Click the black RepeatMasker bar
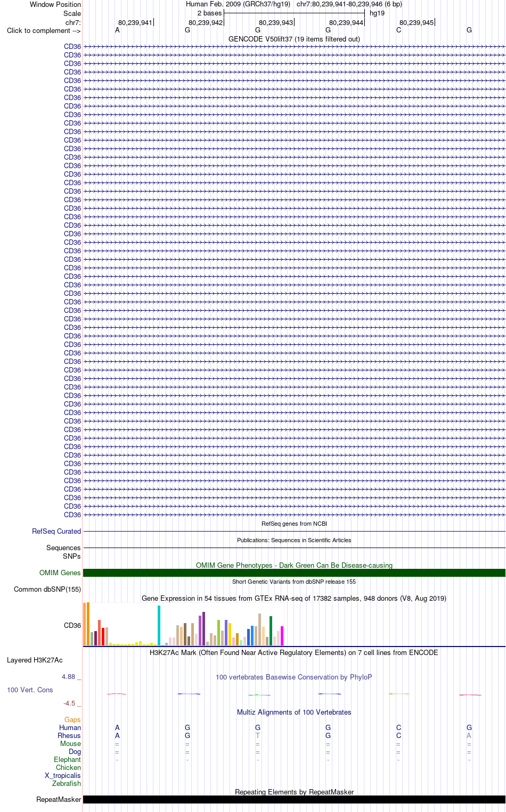The image size is (506, 812). pyautogui.click(x=294, y=799)
